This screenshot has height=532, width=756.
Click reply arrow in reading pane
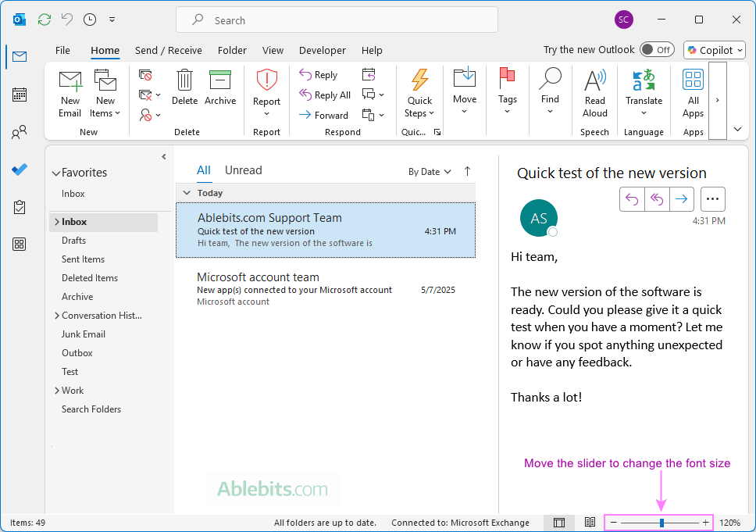632,199
